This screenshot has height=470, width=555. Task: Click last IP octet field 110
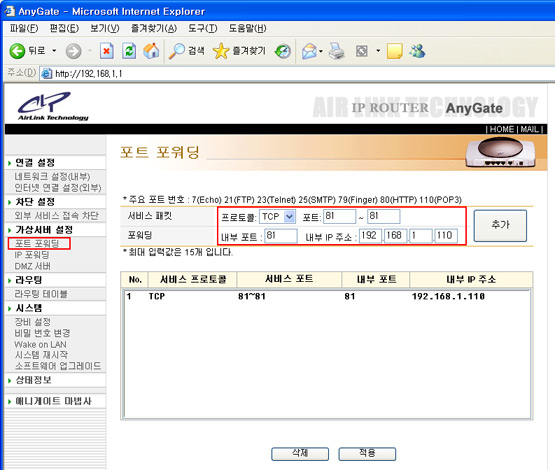coord(446,236)
